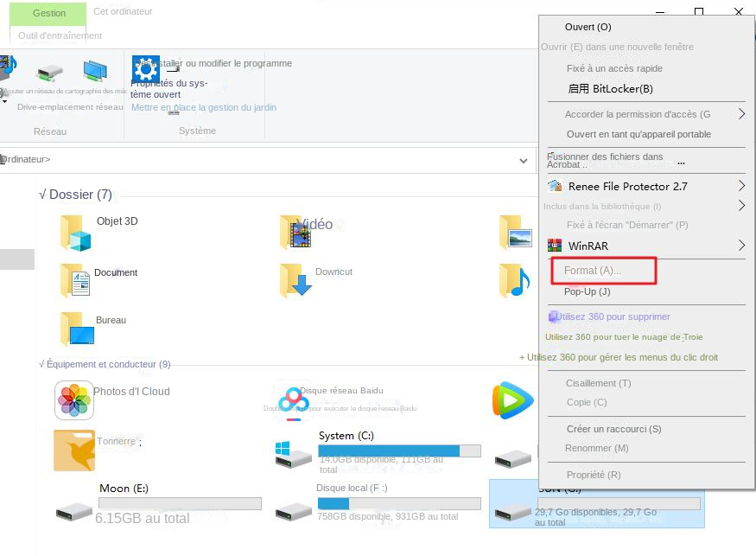
Task: Open the Photos d'iCloud icon
Action: (73, 400)
